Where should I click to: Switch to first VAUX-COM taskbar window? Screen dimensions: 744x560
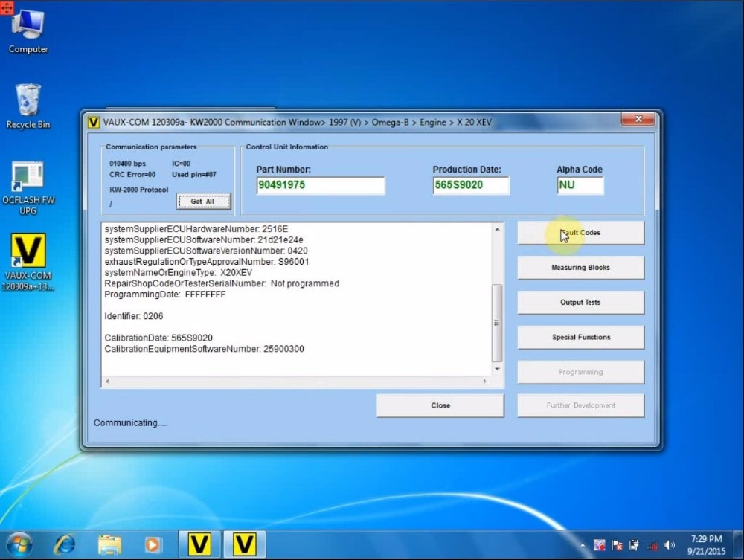(x=199, y=544)
